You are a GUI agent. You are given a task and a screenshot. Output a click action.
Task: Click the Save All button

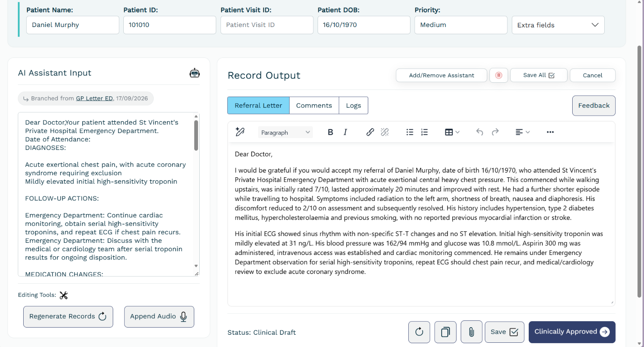[x=538, y=75]
